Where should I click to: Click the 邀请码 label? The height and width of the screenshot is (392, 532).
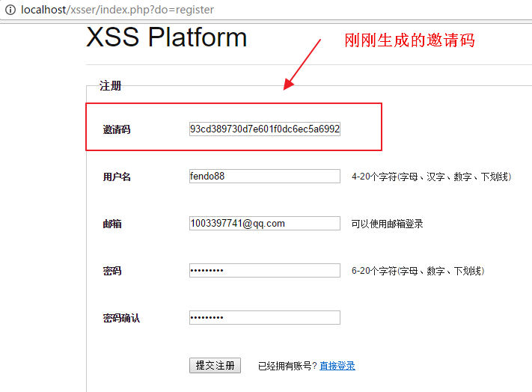pos(117,129)
